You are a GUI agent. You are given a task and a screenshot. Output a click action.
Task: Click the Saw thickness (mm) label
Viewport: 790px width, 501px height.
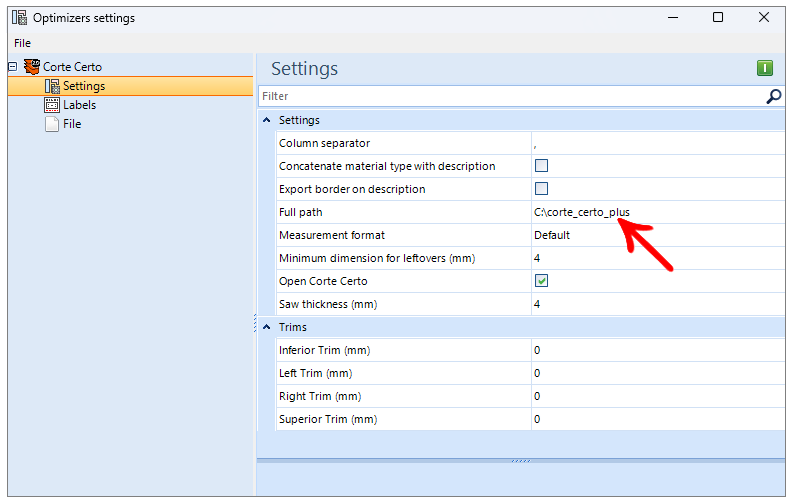pos(328,304)
